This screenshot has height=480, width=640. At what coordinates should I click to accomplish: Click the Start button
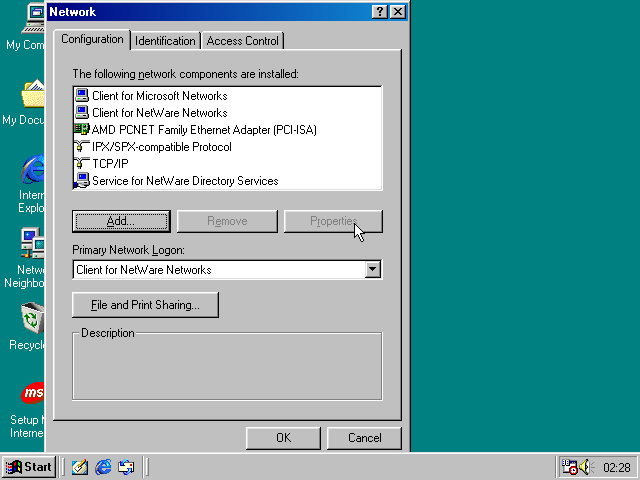(28, 467)
